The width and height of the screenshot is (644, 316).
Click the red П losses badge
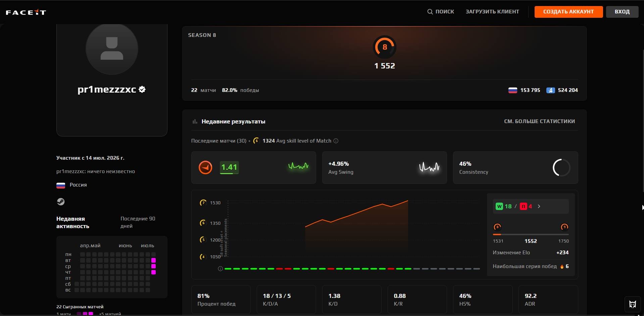523,206
